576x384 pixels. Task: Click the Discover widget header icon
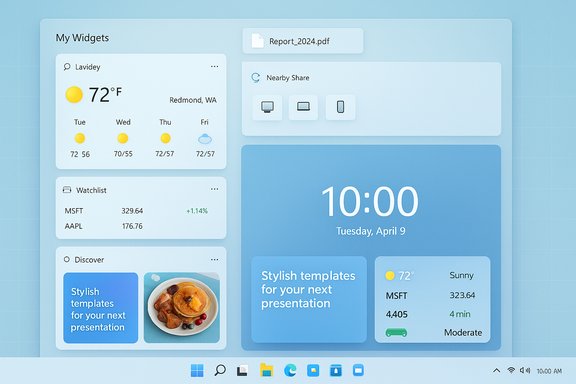pyautogui.click(x=66, y=259)
